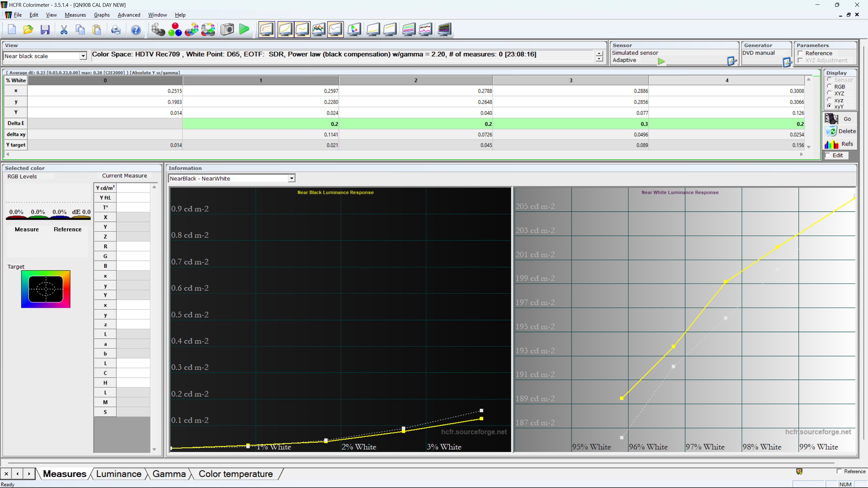Click the Delete button
The height and width of the screenshot is (488, 868).
[841, 131]
